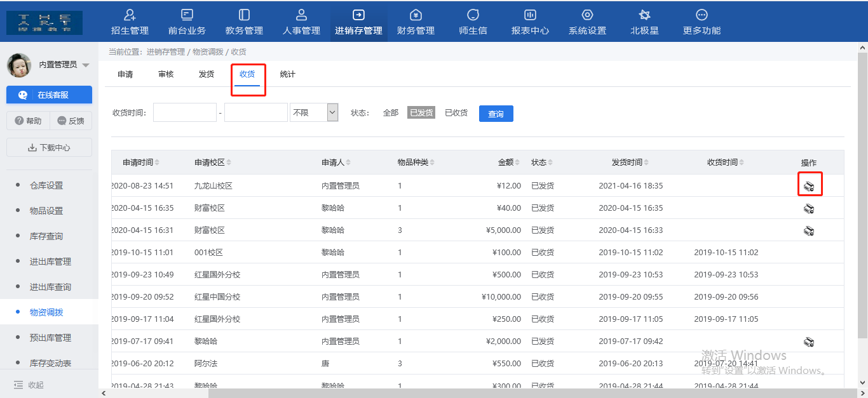
Task: Click the 001校区 campus cell
Action: (208, 253)
